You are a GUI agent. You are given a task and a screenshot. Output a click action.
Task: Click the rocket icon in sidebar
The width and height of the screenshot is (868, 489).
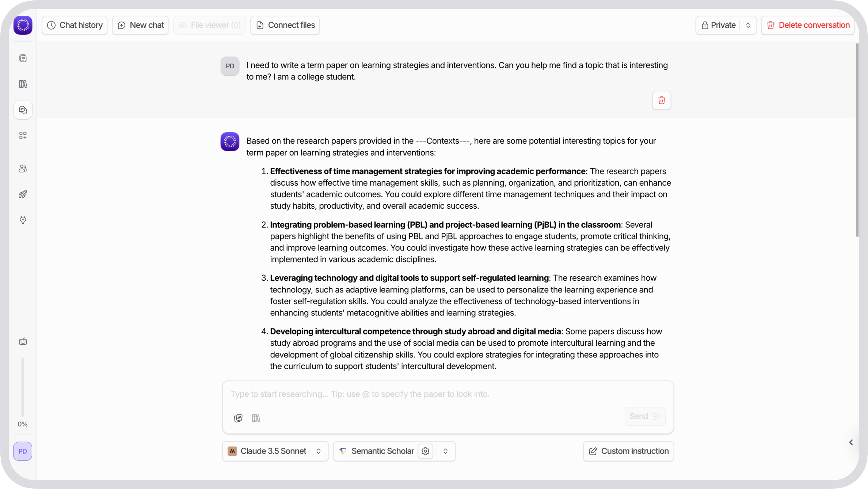click(x=23, y=194)
